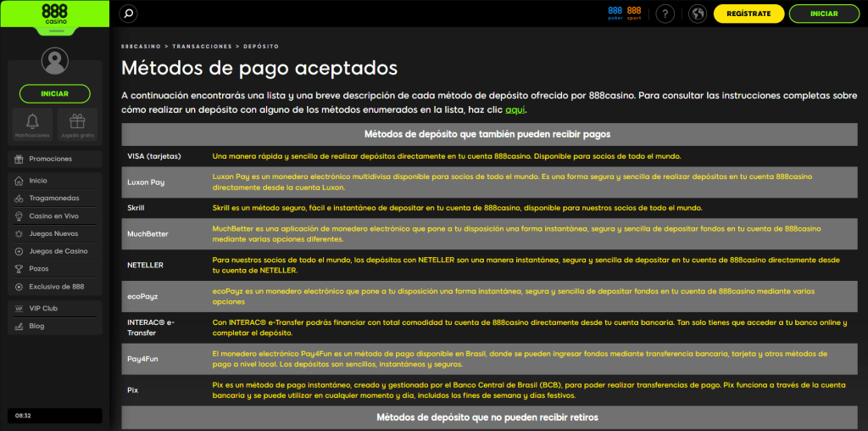
Task: Click the Skrill description text
Action: pyautogui.click(x=457, y=208)
